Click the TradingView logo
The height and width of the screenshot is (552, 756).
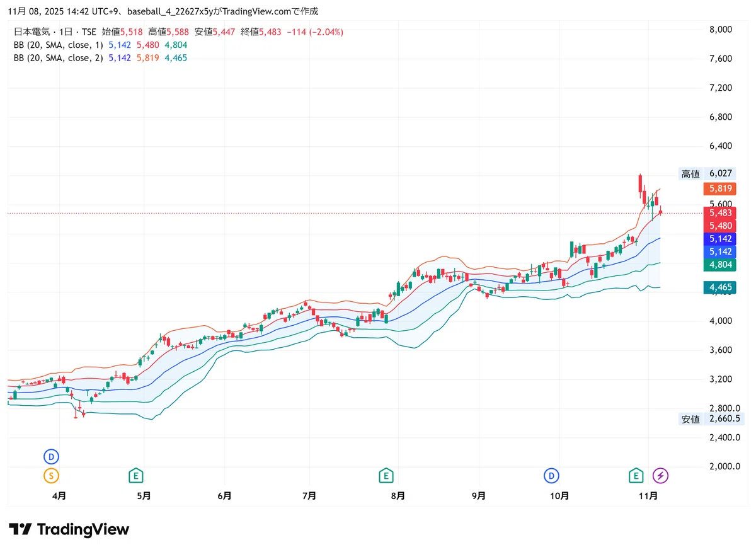click(69, 529)
